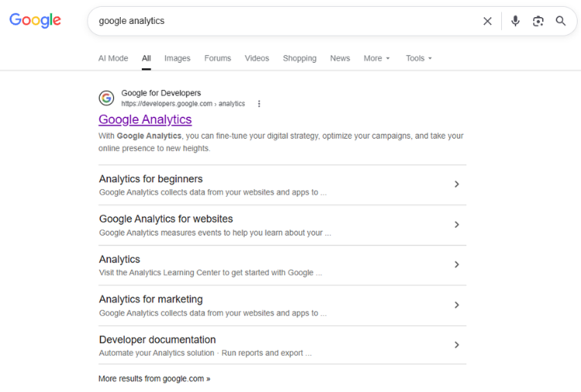
Task: Open the Analytics for beginners sitelink
Action: [151, 179]
